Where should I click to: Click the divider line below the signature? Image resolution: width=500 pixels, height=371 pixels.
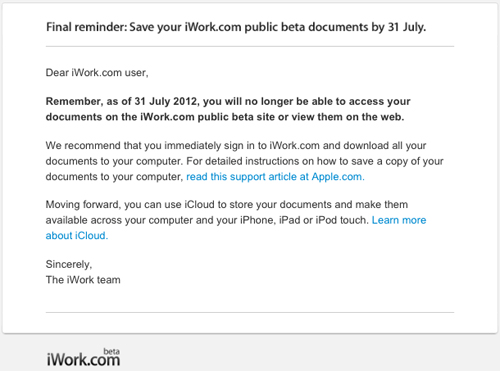pyautogui.click(x=250, y=312)
